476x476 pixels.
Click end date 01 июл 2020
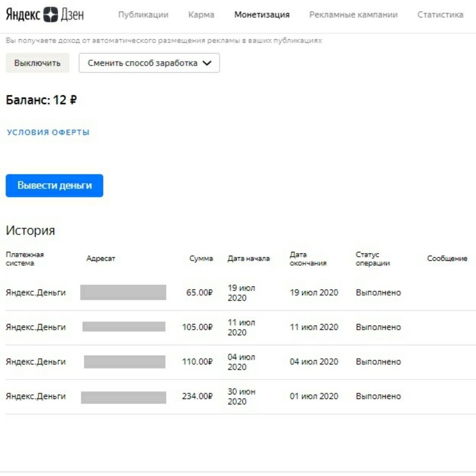pos(314,396)
